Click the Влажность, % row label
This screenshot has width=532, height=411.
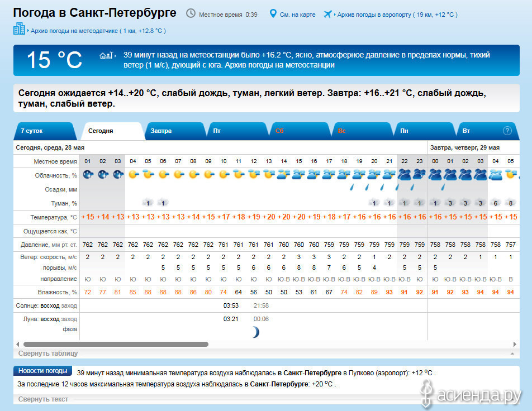58,292
